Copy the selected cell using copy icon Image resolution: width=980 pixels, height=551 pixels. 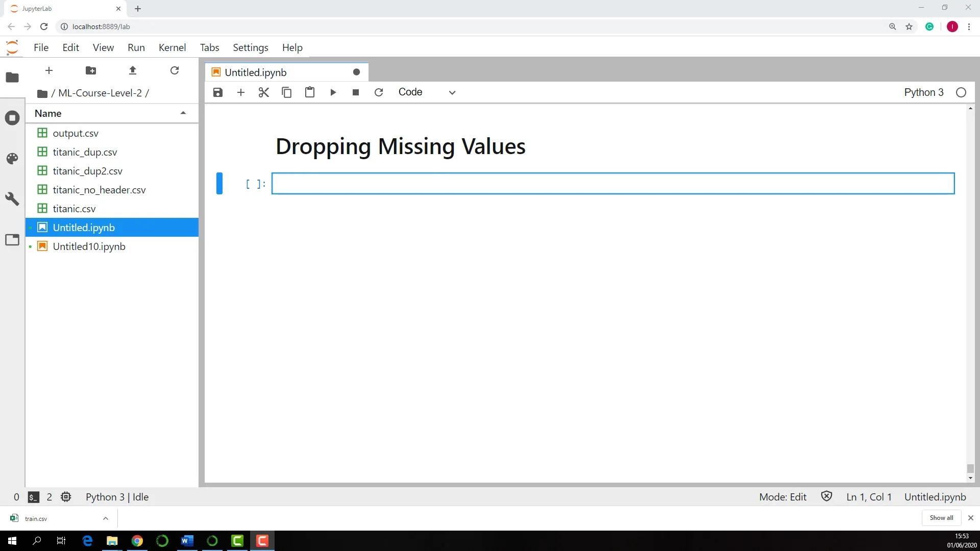[286, 92]
